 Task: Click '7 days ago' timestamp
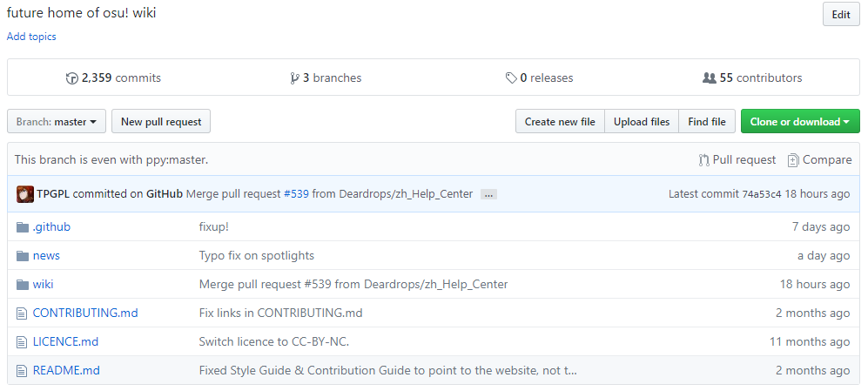pyautogui.click(x=821, y=227)
